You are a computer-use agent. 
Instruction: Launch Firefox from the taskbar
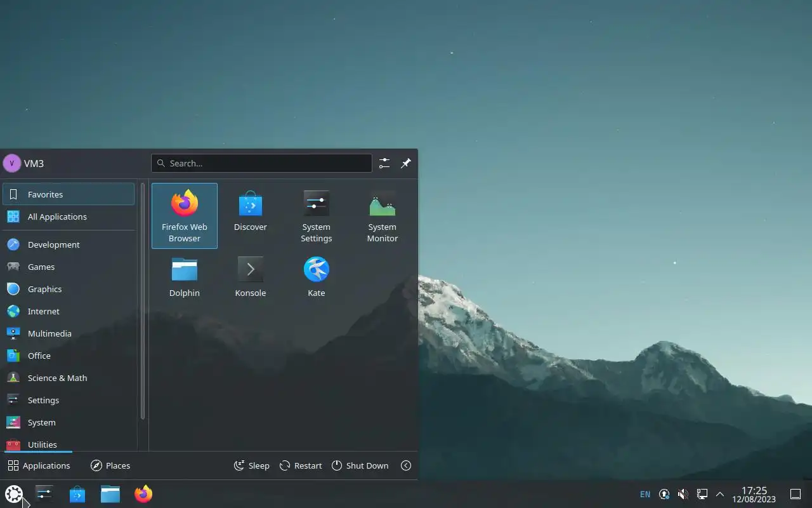[143, 494]
